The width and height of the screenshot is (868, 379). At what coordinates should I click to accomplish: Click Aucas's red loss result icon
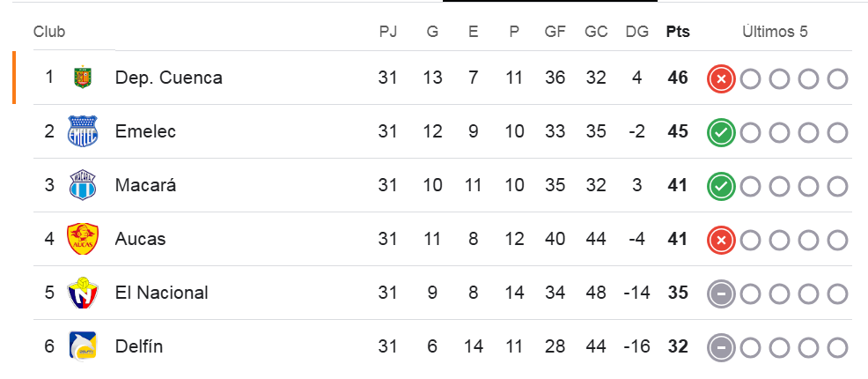click(x=721, y=240)
